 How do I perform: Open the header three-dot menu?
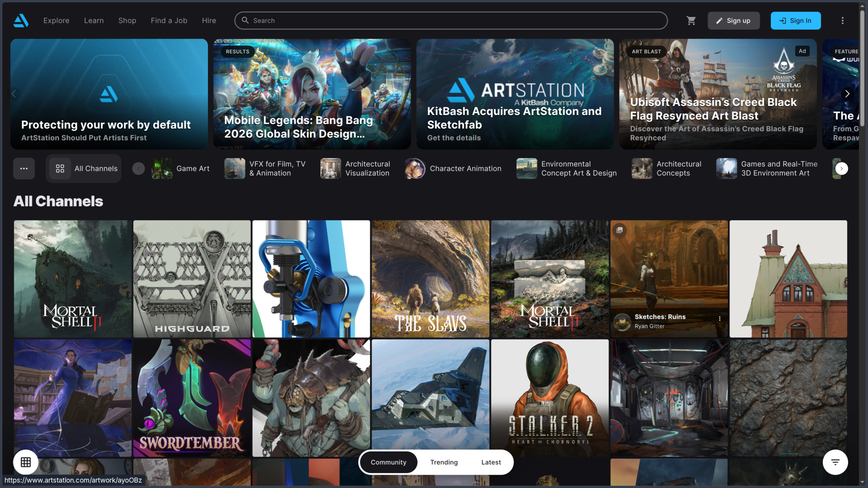coord(843,20)
